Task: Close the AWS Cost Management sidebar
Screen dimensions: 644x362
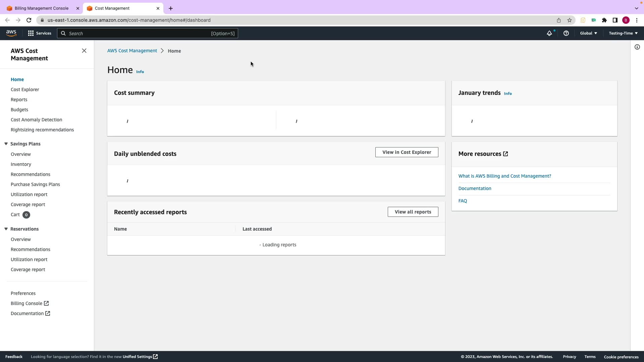Action: tap(84, 51)
